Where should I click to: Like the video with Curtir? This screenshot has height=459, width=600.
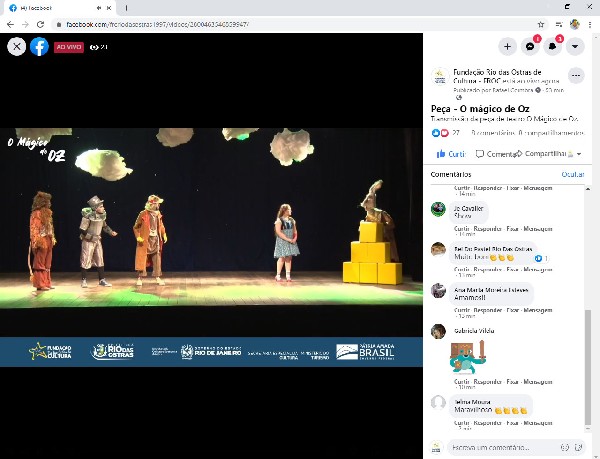click(451, 154)
